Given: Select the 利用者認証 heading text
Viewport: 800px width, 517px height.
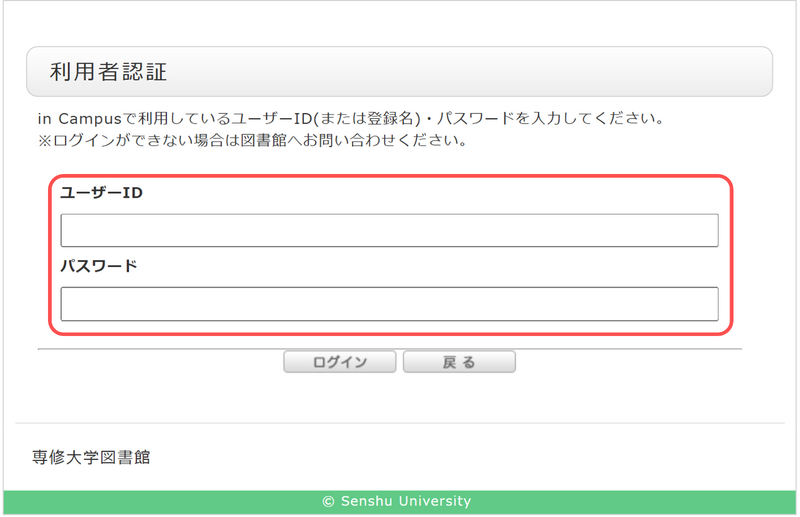Looking at the screenshot, I should (108, 72).
